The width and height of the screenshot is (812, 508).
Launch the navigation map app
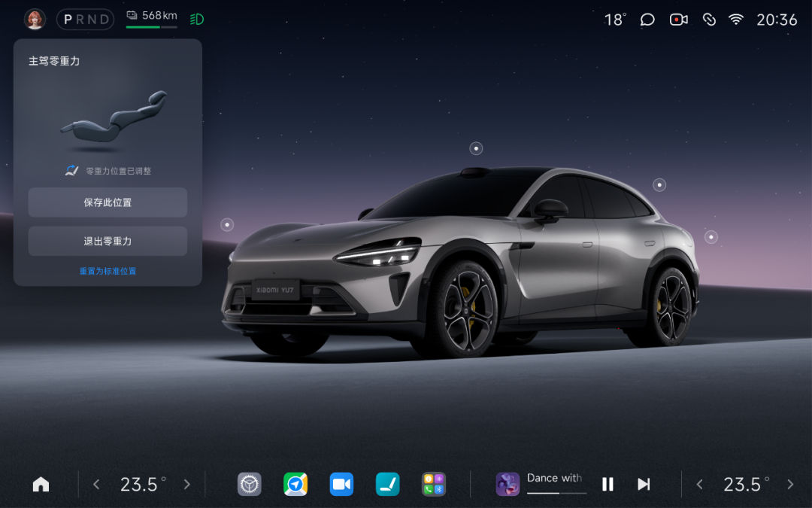[x=295, y=484]
